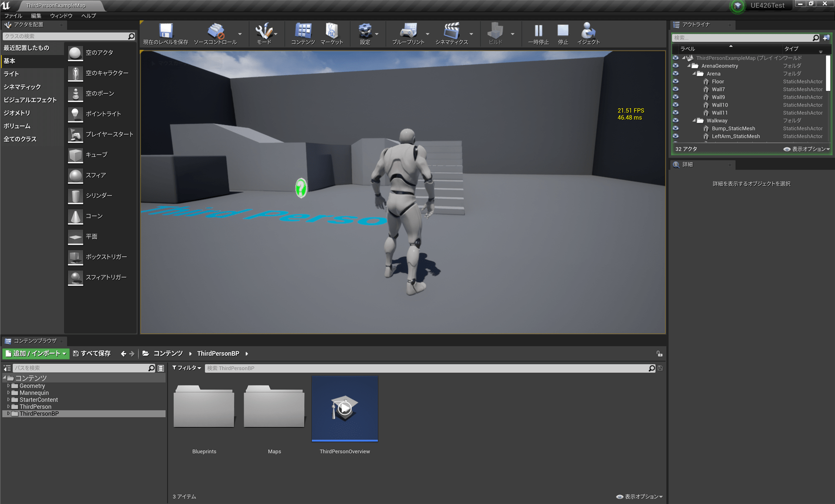Open the Blueprints (ブループリント) toolbar icon

click(408, 31)
